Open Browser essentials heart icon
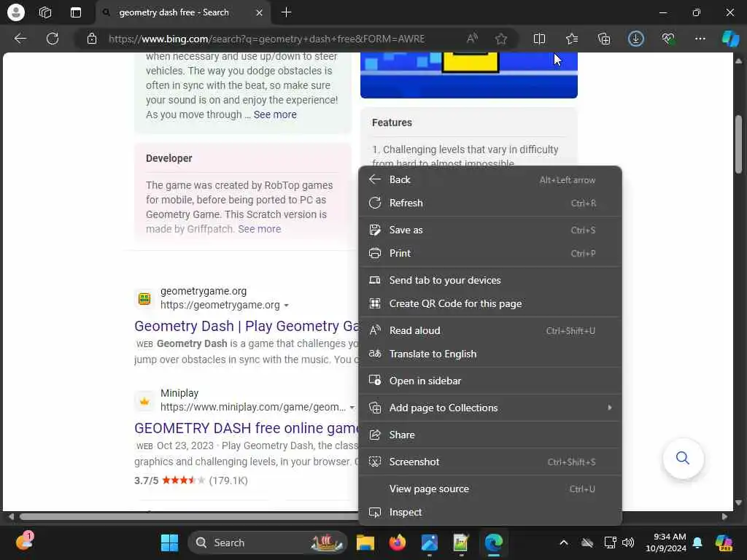Screen dimensions: 747x560 (x=668, y=39)
